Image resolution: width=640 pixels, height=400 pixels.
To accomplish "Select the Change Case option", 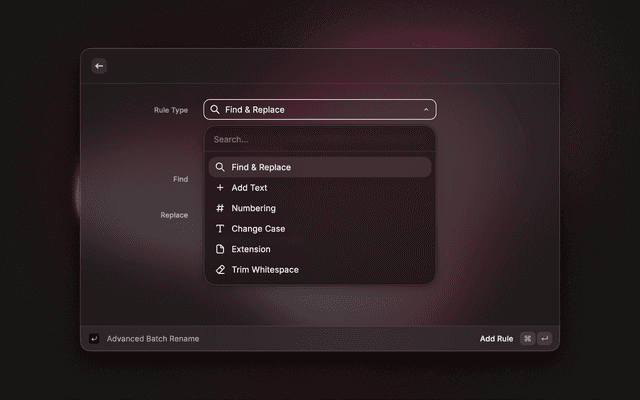I will pos(258,229).
